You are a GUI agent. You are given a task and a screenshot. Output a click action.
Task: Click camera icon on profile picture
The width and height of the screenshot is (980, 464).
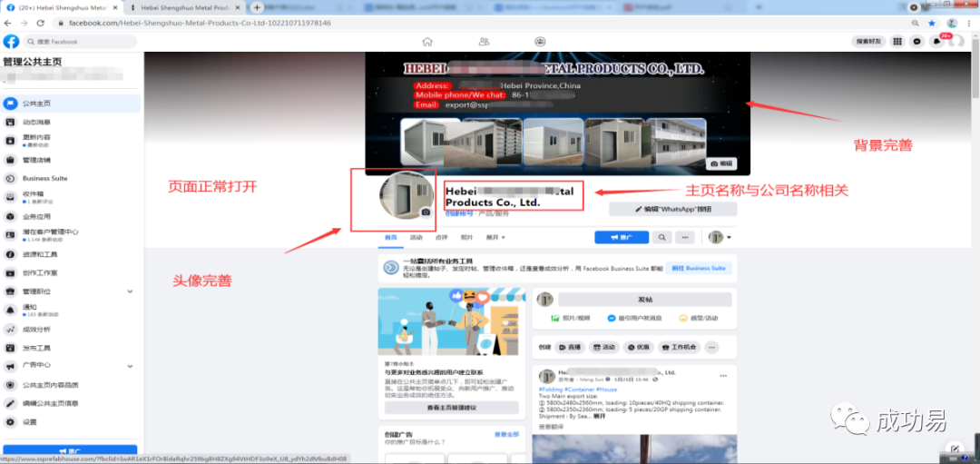426,212
